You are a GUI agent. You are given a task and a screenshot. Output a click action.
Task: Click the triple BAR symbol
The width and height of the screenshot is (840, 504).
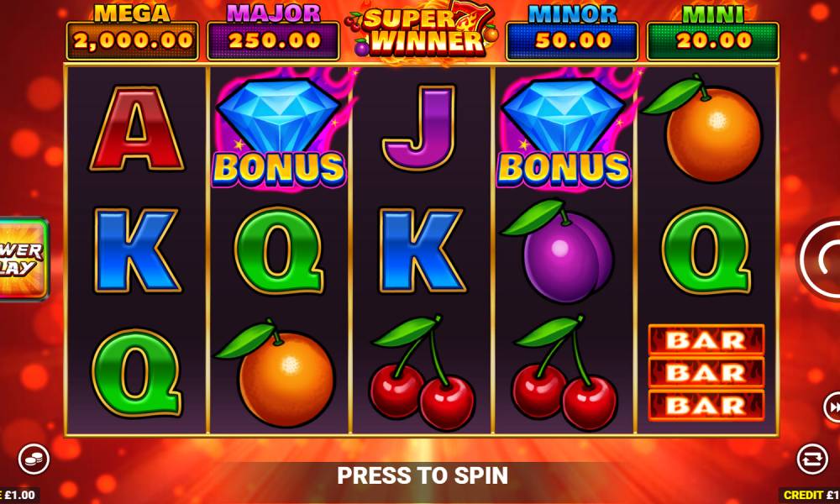(706, 373)
